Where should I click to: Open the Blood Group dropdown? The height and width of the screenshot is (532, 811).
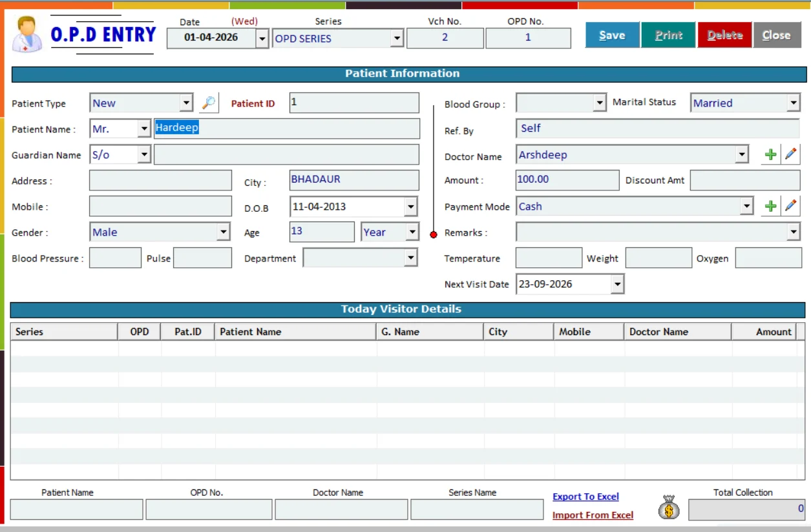tap(599, 103)
